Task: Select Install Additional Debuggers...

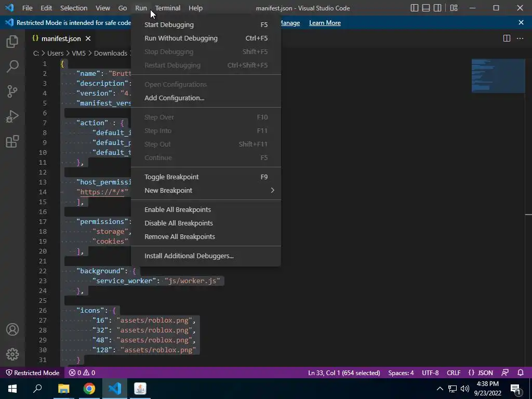Action: coord(206,256)
